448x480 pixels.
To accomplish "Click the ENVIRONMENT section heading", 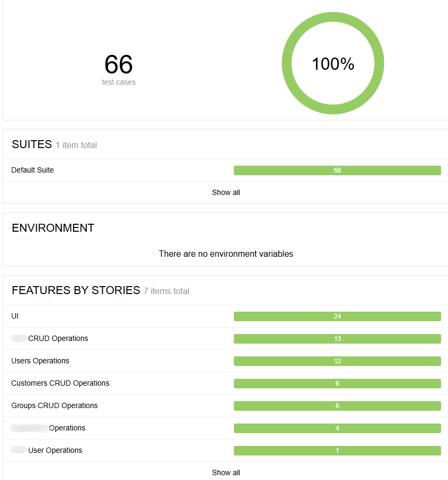I will [53, 228].
